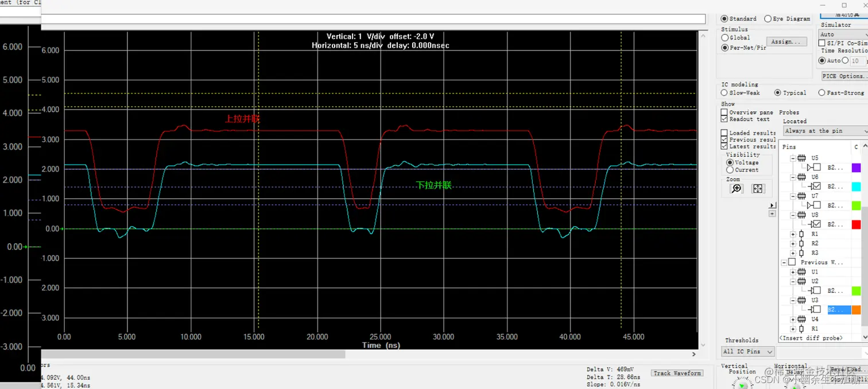Image resolution: width=868 pixels, height=389 pixels.
Task: Collapse the U7 tree node
Action: [793, 196]
